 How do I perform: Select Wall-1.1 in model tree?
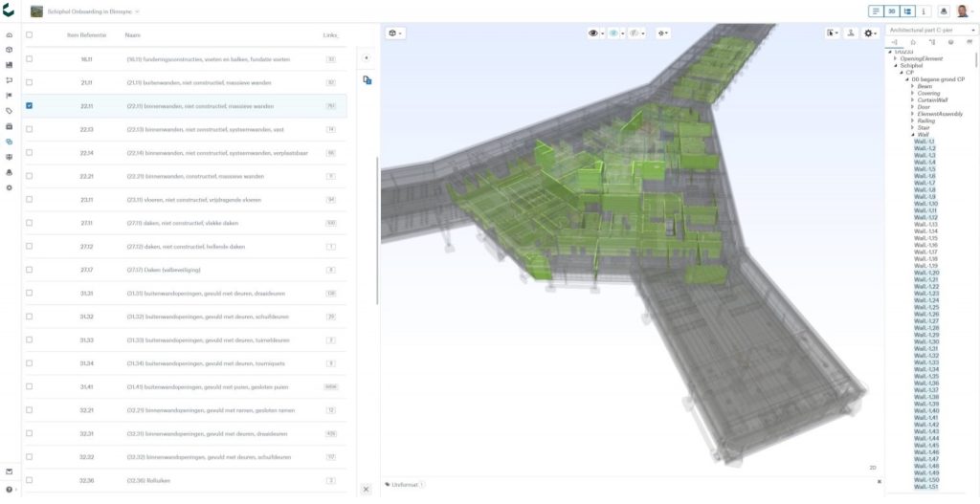(x=924, y=142)
